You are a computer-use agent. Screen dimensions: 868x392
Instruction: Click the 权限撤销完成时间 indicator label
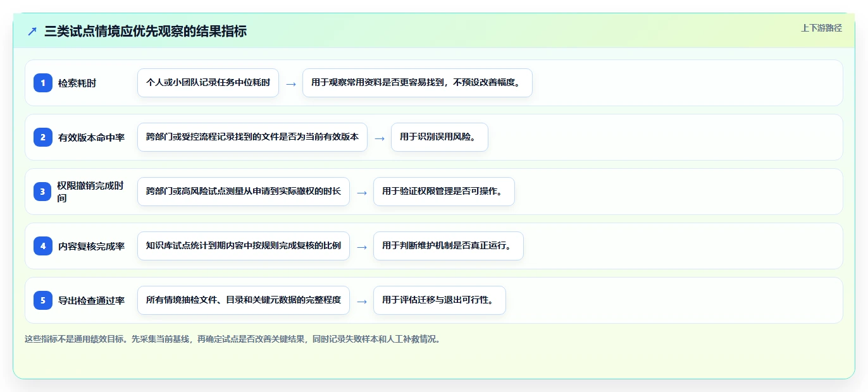pyautogui.click(x=90, y=192)
